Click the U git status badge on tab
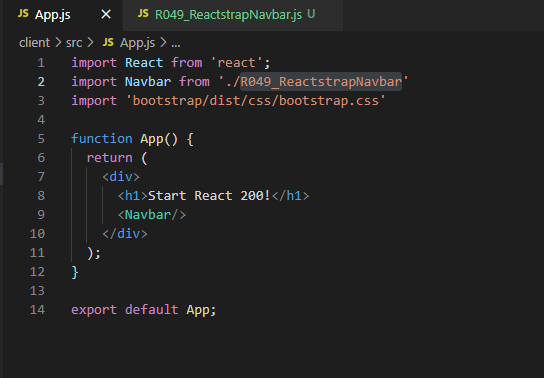 tap(311, 14)
